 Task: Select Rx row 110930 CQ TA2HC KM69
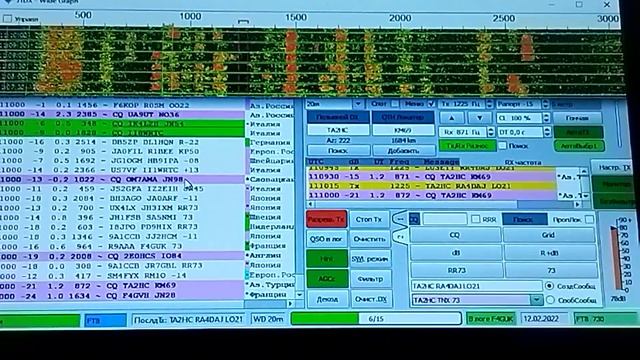point(431,177)
